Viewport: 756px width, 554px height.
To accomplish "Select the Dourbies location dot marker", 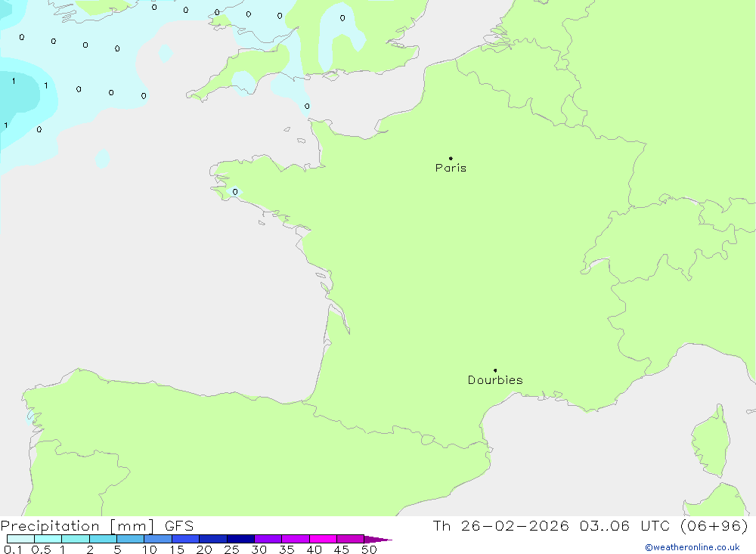I will [x=495, y=370].
